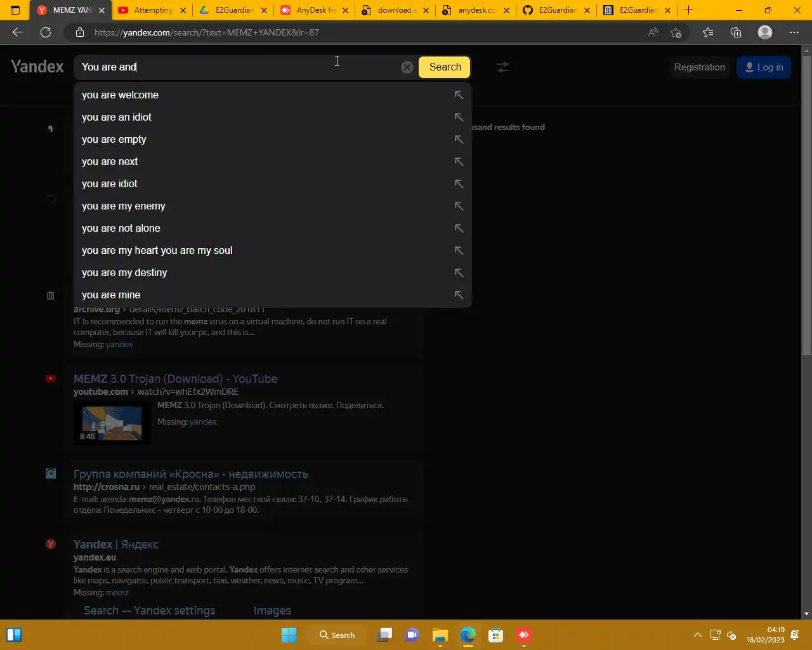Open the tab actions menu icon
This screenshot has height=650, width=812.
point(15,10)
